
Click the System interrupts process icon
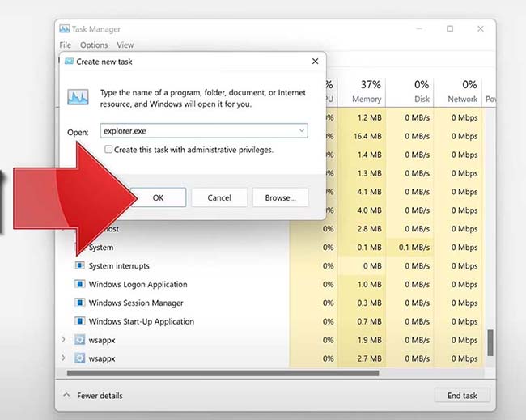pos(79,265)
